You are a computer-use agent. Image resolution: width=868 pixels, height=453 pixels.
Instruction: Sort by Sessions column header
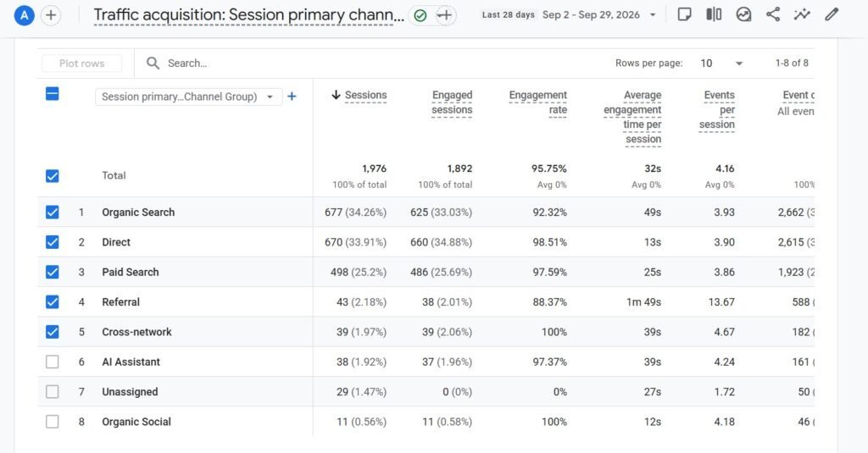click(x=365, y=95)
